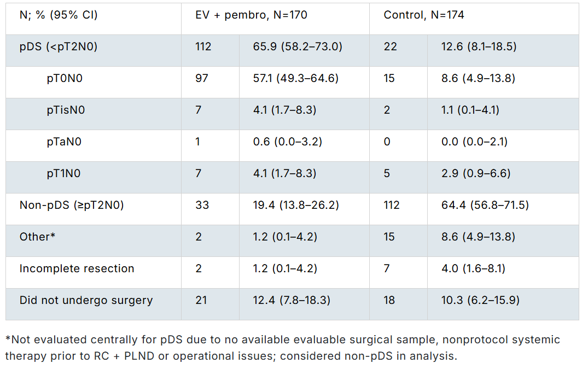Click the footnote starting "*Not evaluated centrally"
The height and width of the screenshot is (369, 588).
click(x=282, y=348)
